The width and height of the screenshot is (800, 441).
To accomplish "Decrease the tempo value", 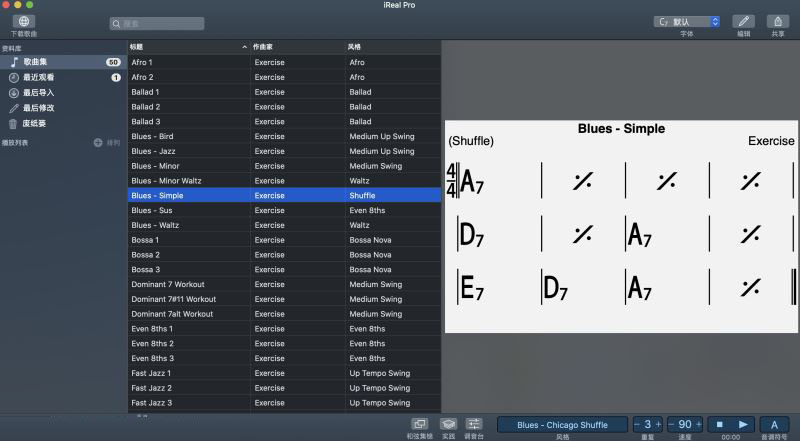I will point(671,425).
